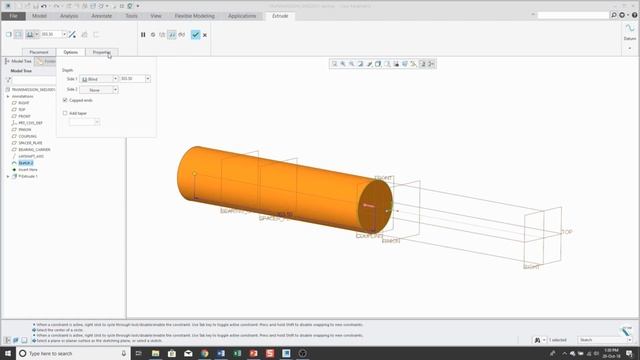Select COUPLING plane in model tree
The height and width of the screenshot is (360, 640).
(x=27, y=136)
